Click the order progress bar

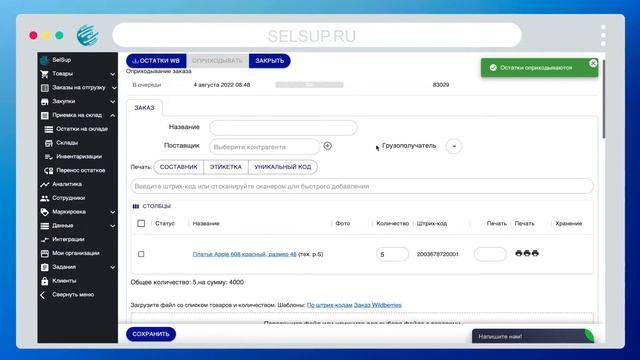point(309,85)
